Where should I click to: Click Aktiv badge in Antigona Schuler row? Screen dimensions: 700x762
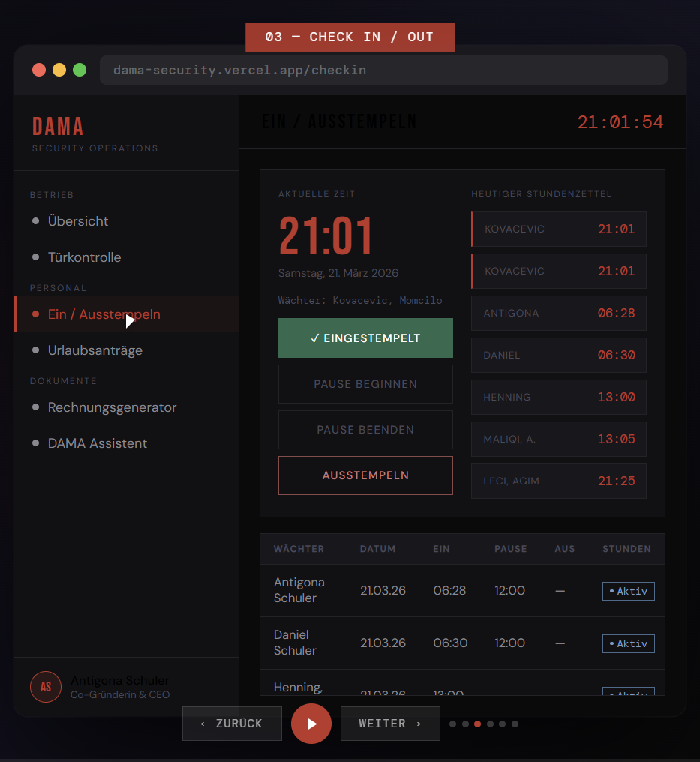pyautogui.click(x=629, y=592)
